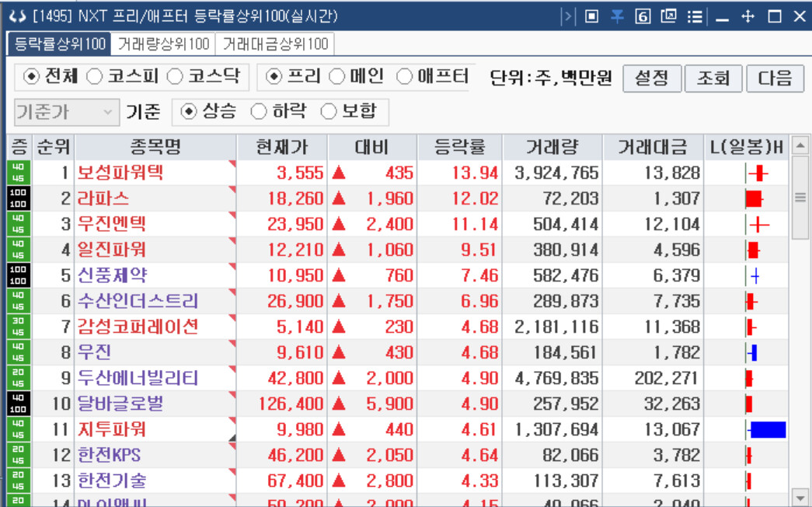
Task: Click the 설정 button
Action: (652, 79)
